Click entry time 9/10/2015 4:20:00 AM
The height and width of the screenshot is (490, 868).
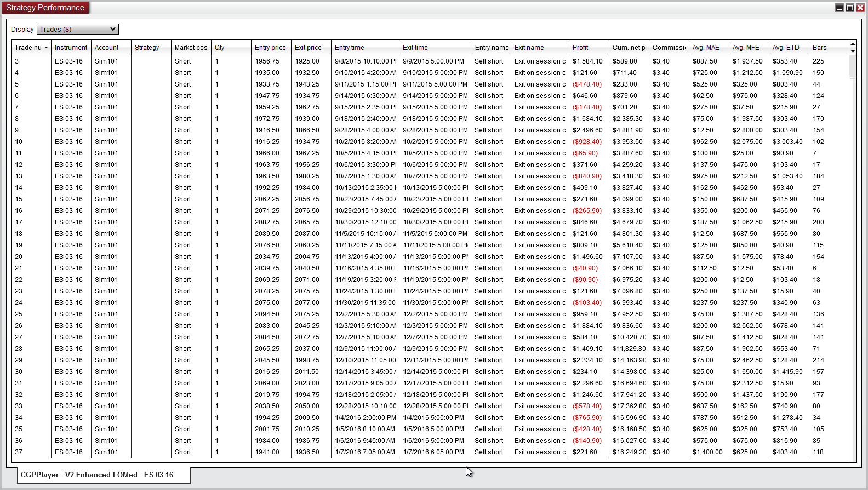click(366, 73)
